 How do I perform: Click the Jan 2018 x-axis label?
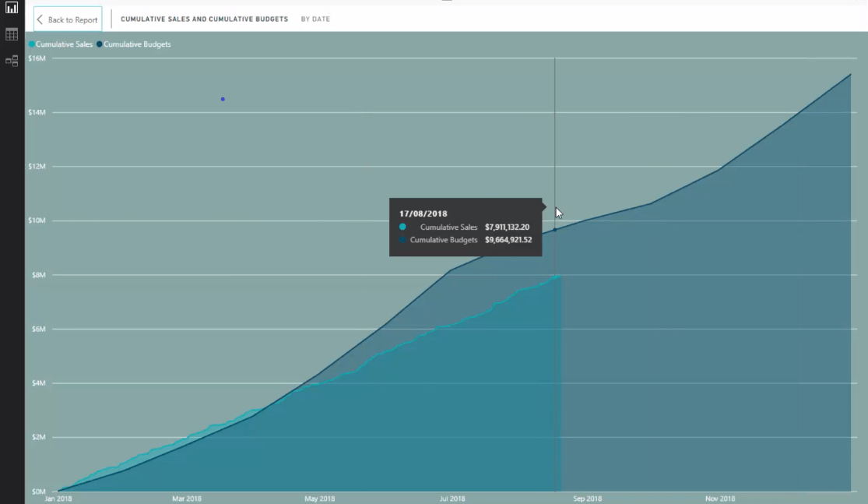(58, 499)
